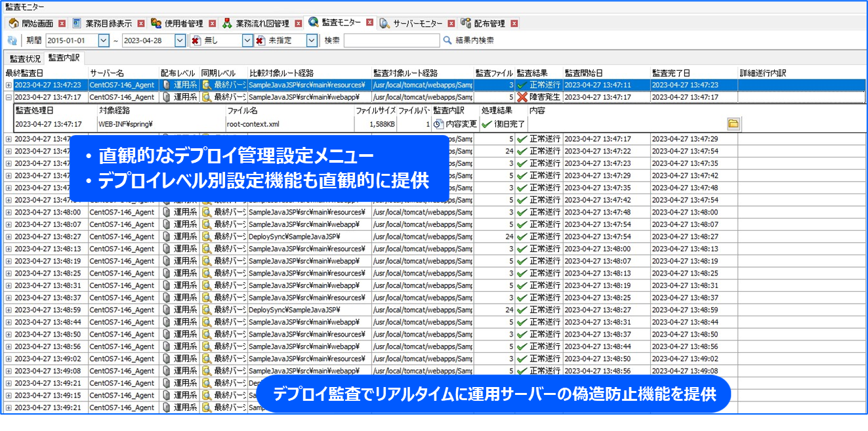Expand the 13:47:23 audit row
This screenshot has width=868, height=431.
point(9,85)
